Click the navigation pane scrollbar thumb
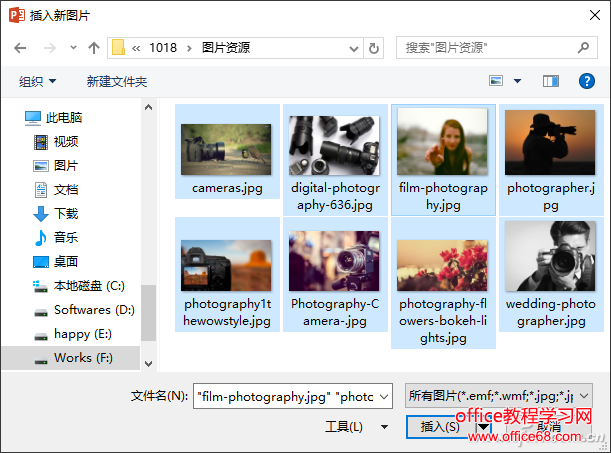This screenshot has height=453, width=611. coord(148,313)
